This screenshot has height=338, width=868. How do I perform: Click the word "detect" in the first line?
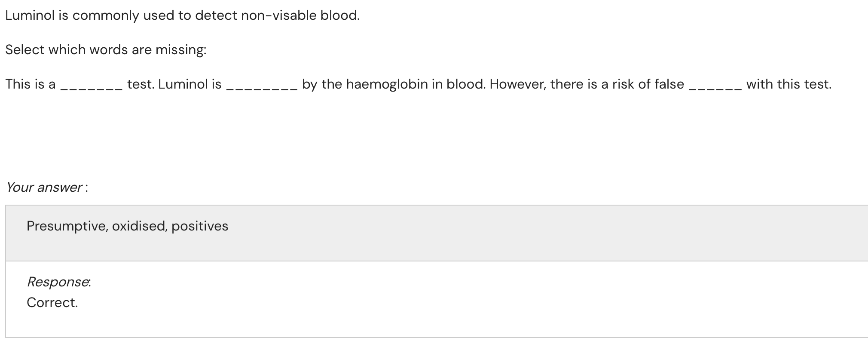pos(215,15)
